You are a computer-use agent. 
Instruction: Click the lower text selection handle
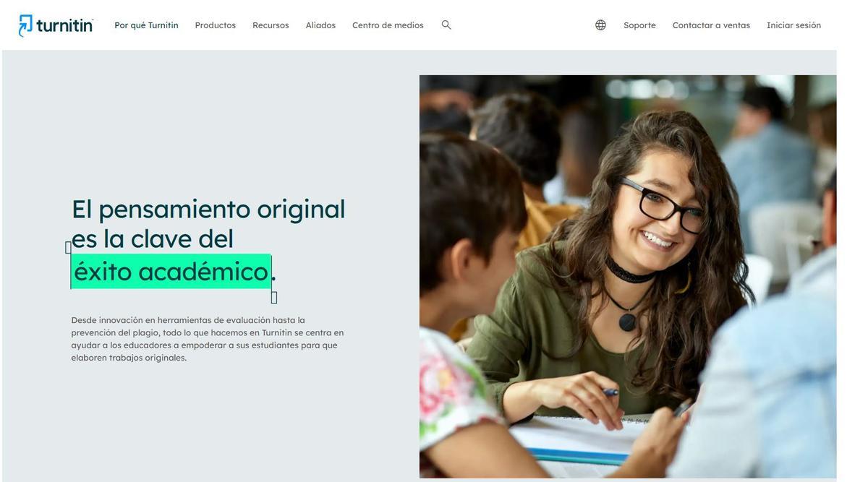coord(274,297)
